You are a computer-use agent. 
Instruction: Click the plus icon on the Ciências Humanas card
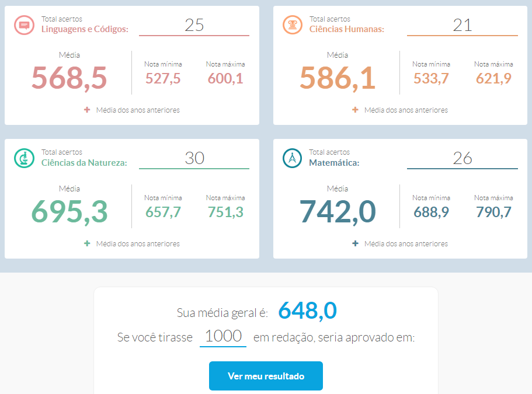(x=356, y=110)
